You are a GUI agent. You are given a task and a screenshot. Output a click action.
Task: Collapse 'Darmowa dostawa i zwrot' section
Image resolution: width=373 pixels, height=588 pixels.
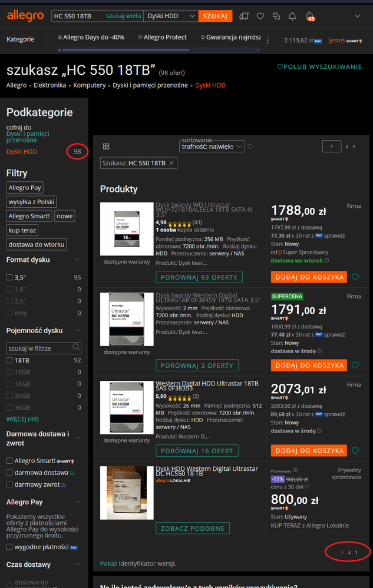[x=78, y=438]
